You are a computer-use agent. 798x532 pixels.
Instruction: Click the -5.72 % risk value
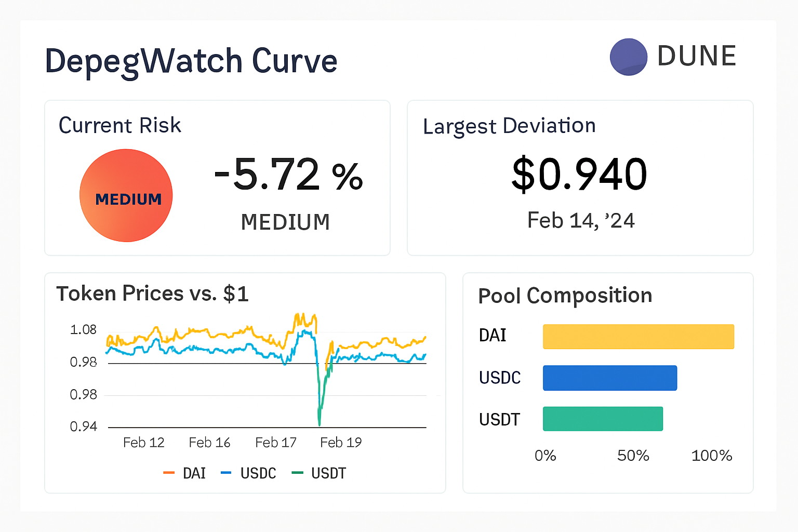288,175
